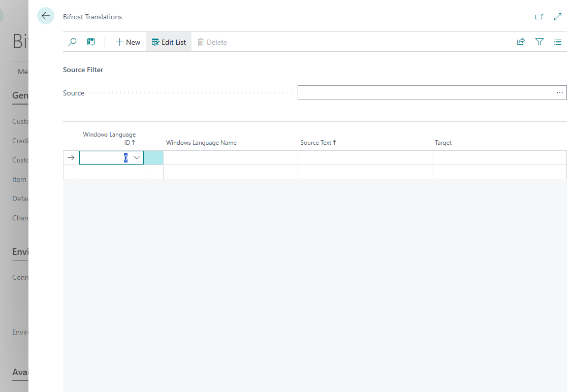
Task: Sort by Source Text column header
Action: [x=319, y=143]
